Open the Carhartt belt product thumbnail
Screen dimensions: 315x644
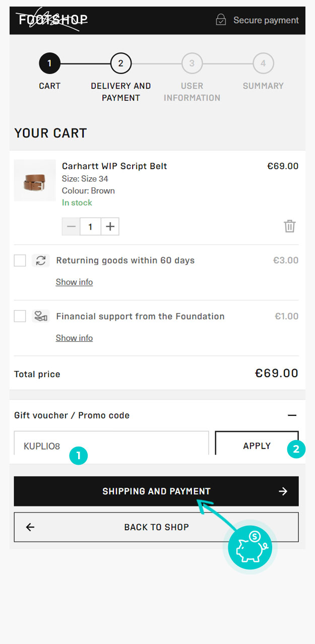tap(35, 181)
